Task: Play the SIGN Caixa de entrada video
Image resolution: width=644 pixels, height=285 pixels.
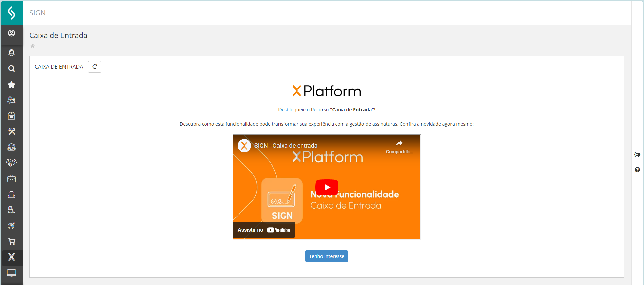Action: tap(327, 187)
